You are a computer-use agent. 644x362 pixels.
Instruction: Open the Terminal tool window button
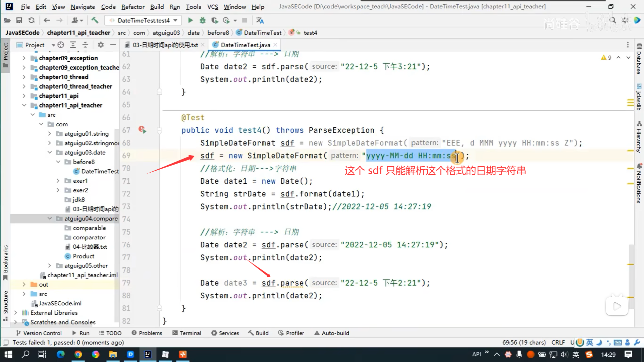point(187,333)
